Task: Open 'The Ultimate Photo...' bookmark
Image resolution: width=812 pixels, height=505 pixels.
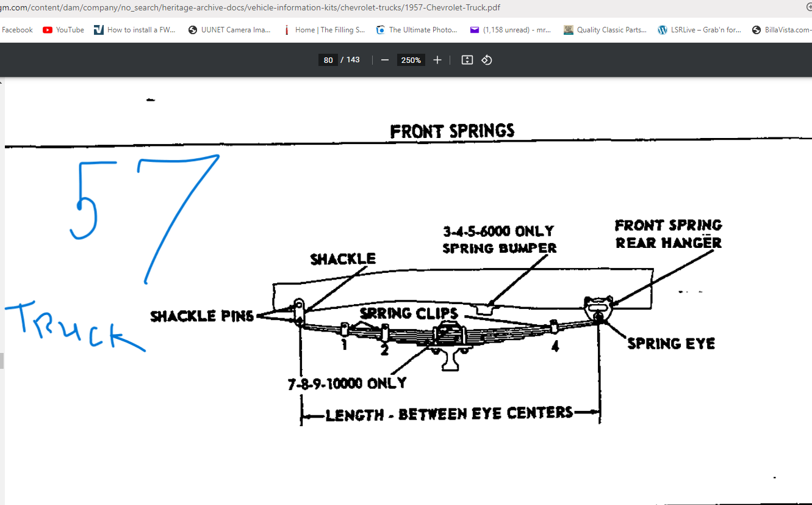Action: 417,30
